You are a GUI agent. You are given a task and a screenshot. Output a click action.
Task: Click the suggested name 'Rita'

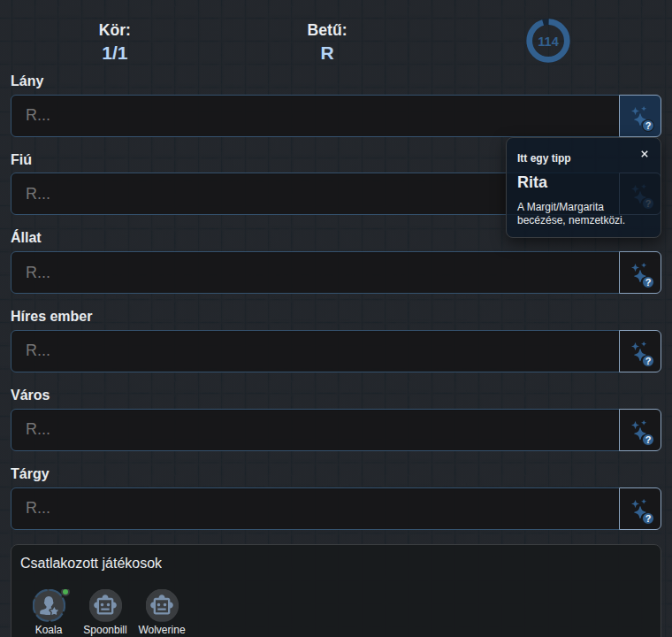coord(532,182)
